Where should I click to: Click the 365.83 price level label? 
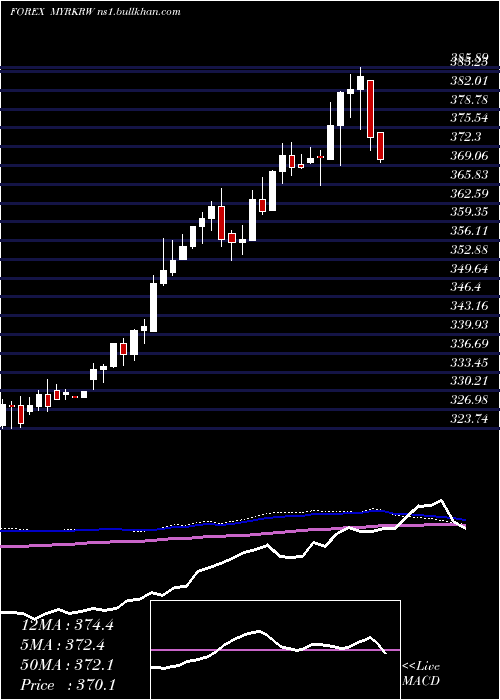[468, 175]
